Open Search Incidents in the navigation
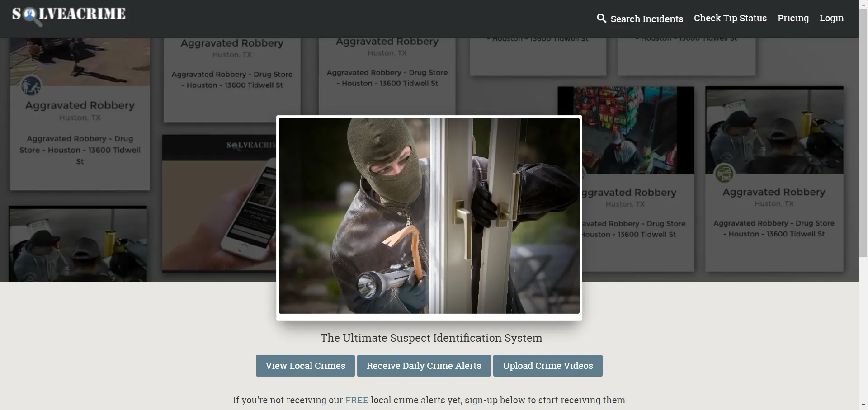The image size is (868, 410). click(x=646, y=19)
